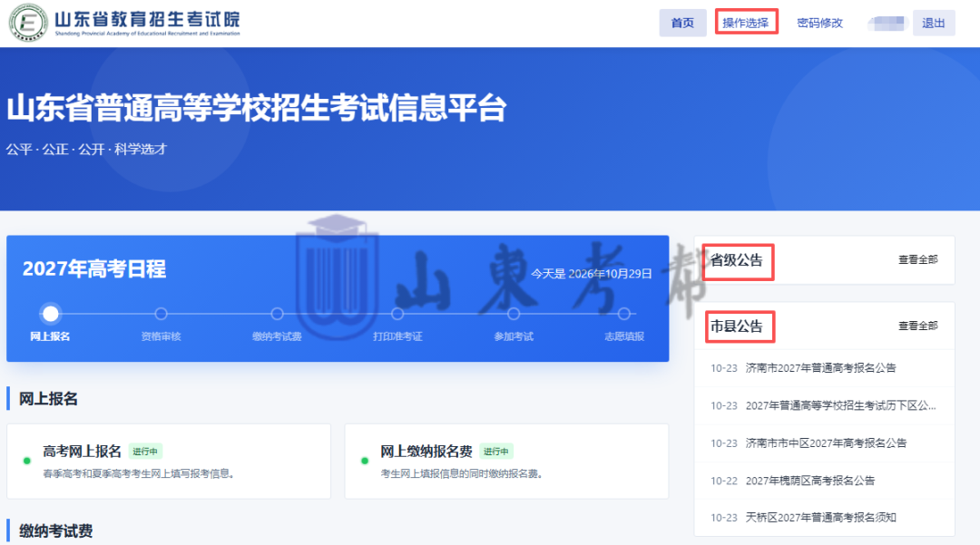Screen dimensions: 980x545
Task: Log out with the 退出 button
Action: coord(933,23)
